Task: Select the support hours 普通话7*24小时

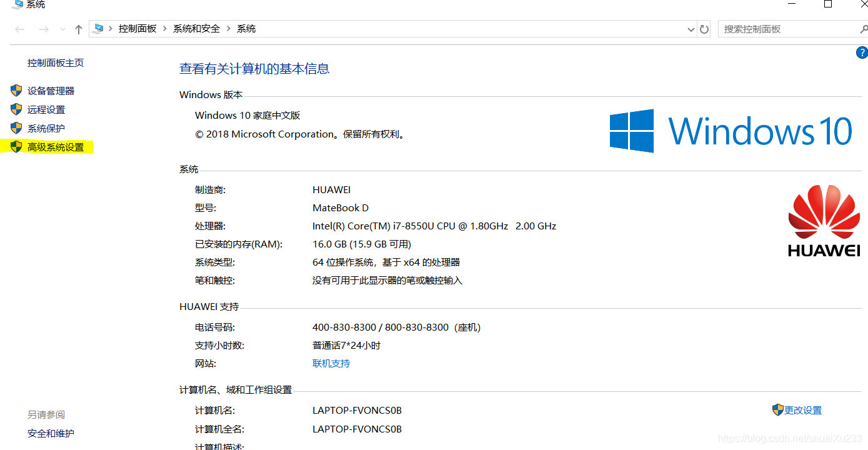Action: point(346,346)
